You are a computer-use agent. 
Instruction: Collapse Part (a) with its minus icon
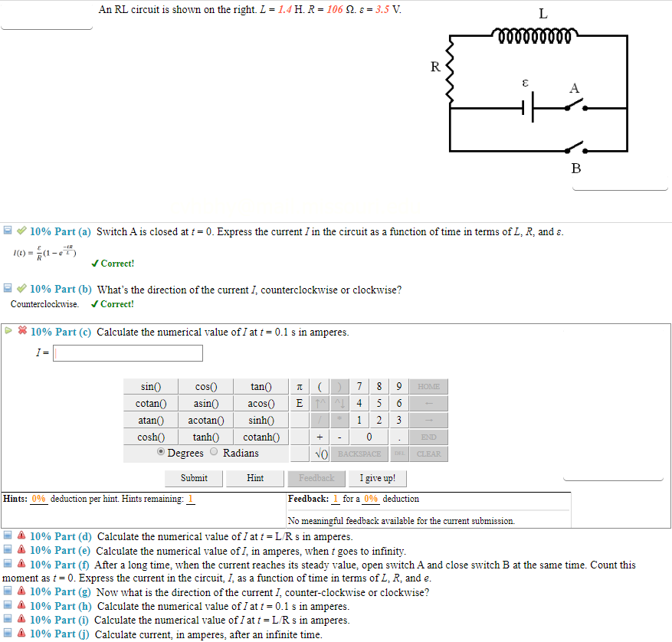(x=8, y=230)
